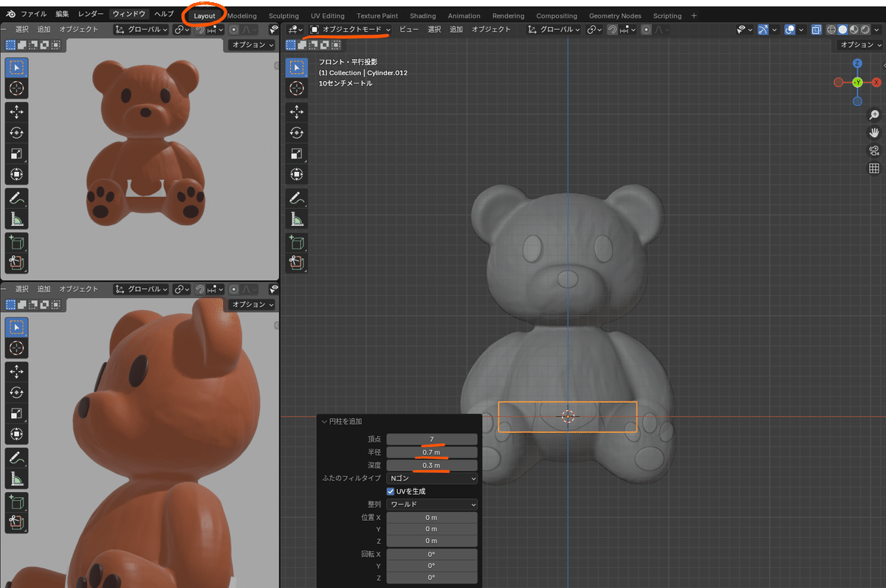Image resolution: width=886 pixels, height=588 pixels.
Task: Click the 半径 field showing 0.7 m
Action: pyautogui.click(x=432, y=452)
